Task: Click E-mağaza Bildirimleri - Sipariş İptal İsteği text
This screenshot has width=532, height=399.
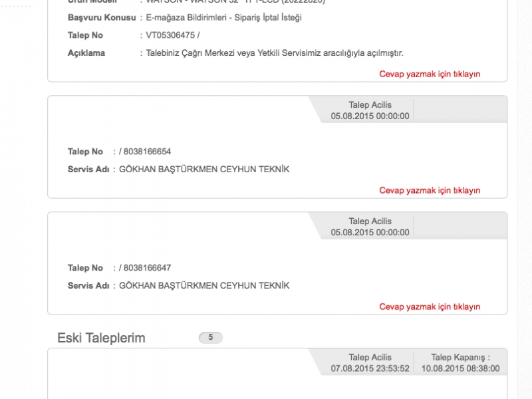Action: pyautogui.click(x=223, y=18)
